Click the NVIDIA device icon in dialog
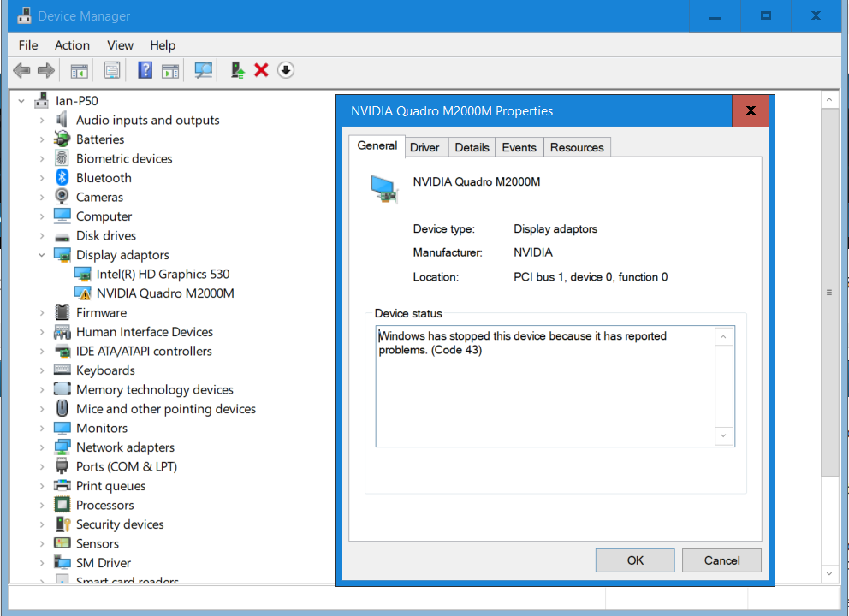The height and width of the screenshot is (616, 849). [x=385, y=189]
